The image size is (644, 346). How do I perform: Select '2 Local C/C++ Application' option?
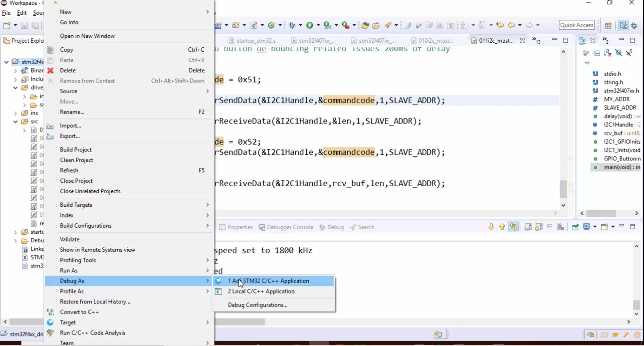click(x=273, y=291)
